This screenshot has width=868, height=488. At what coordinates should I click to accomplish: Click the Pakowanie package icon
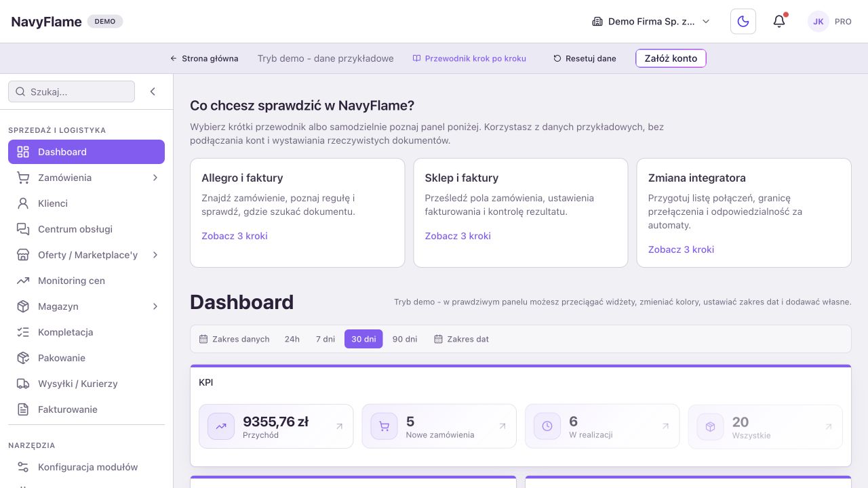pyautogui.click(x=23, y=358)
